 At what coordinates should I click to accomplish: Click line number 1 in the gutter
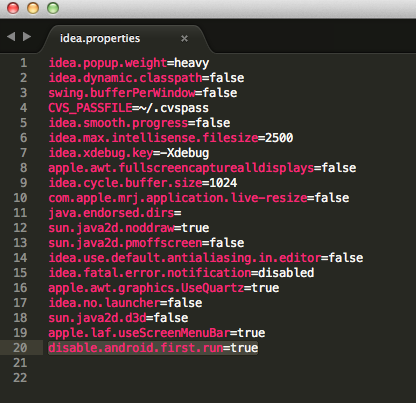(23, 63)
